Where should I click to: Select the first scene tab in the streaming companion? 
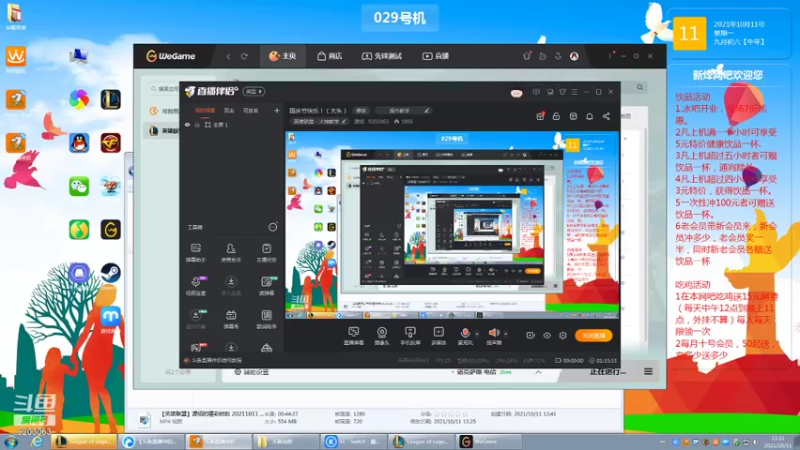205,110
